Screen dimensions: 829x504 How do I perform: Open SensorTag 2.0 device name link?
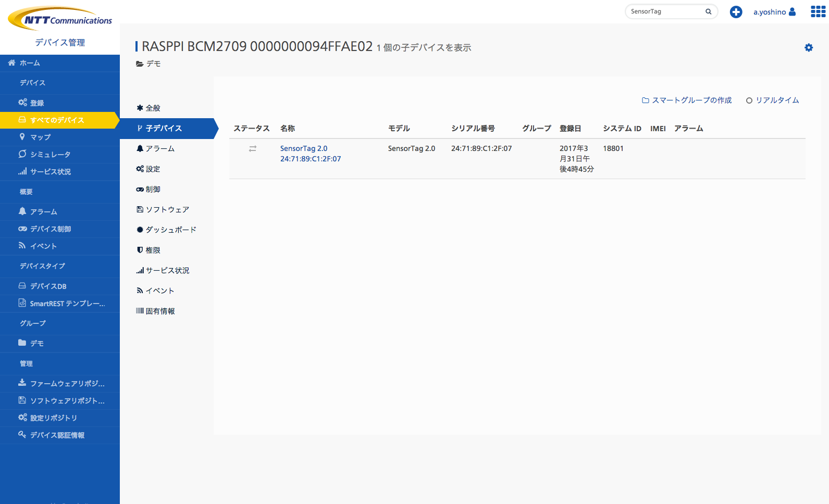pyautogui.click(x=311, y=154)
